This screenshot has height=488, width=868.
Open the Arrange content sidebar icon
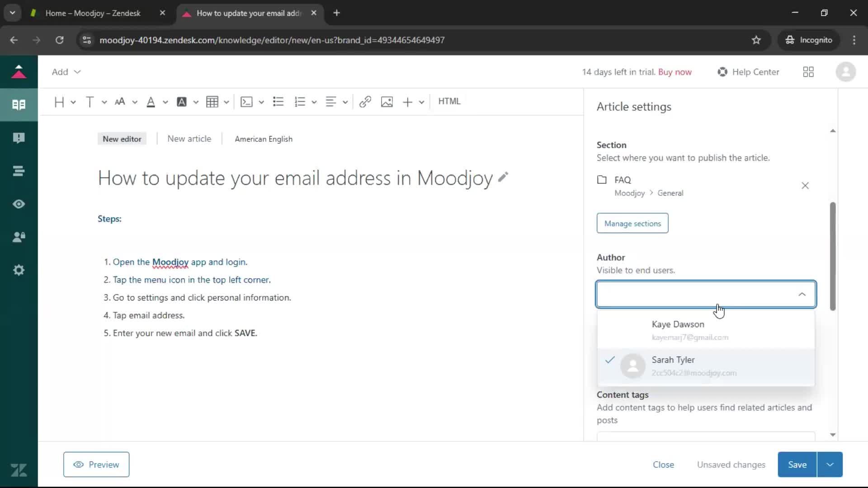click(x=19, y=171)
